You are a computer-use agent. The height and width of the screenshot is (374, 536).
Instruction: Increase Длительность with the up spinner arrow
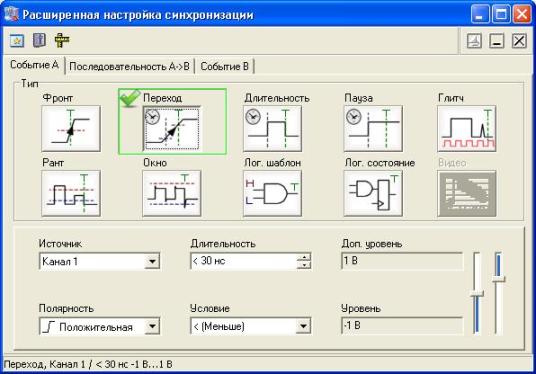coord(304,257)
